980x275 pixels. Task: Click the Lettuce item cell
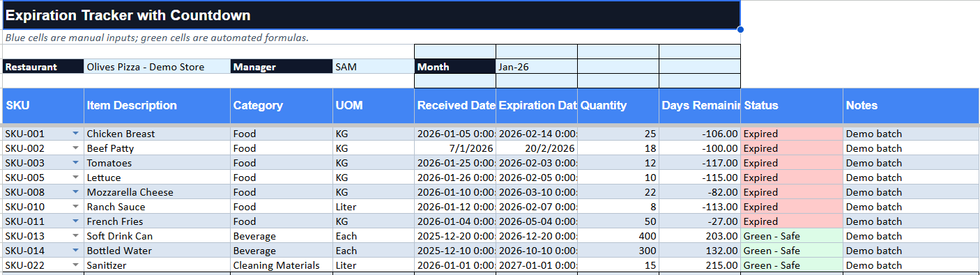[157, 178]
